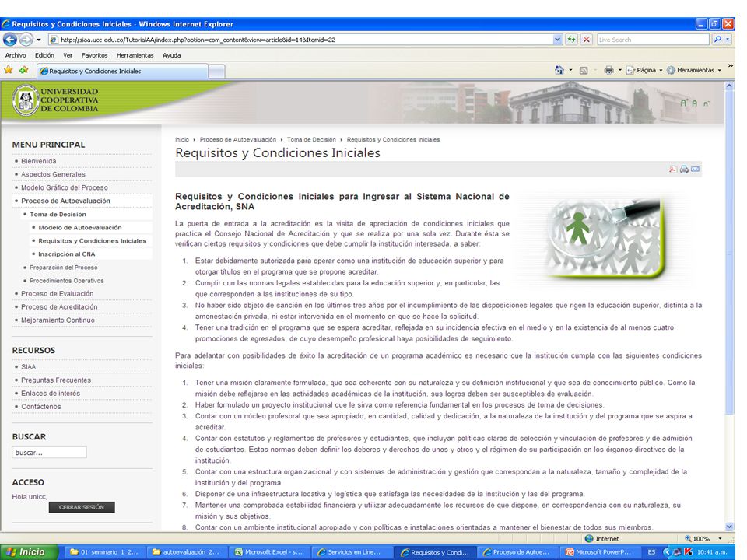The height and width of the screenshot is (560, 747).
Task: Click the Universidad Cooperativa de Colombia logo
Action: coord(55,100)
